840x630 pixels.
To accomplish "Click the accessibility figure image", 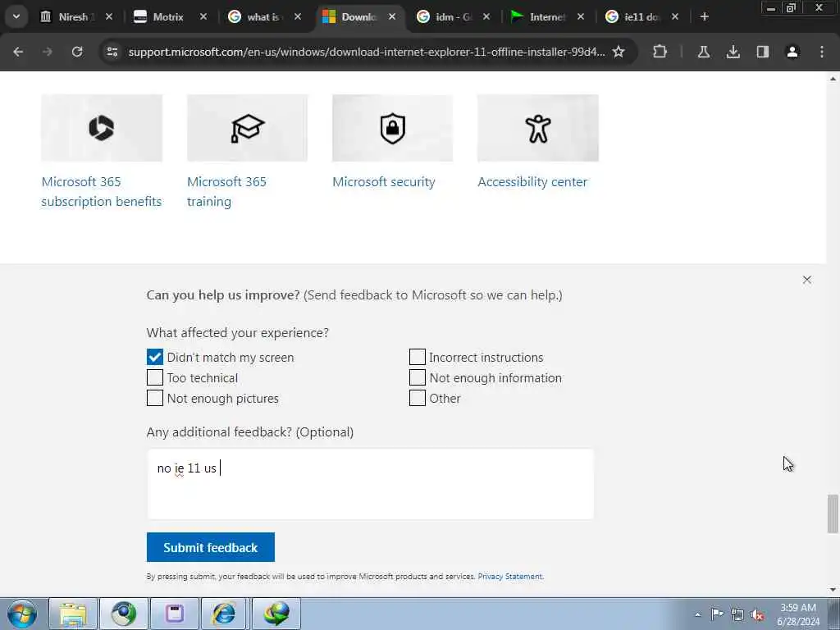I will 538,128.
